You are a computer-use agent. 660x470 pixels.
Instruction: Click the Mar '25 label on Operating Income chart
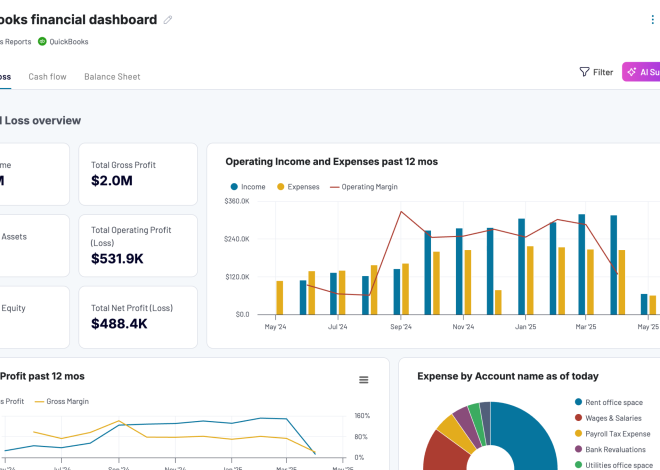[586, 327]
